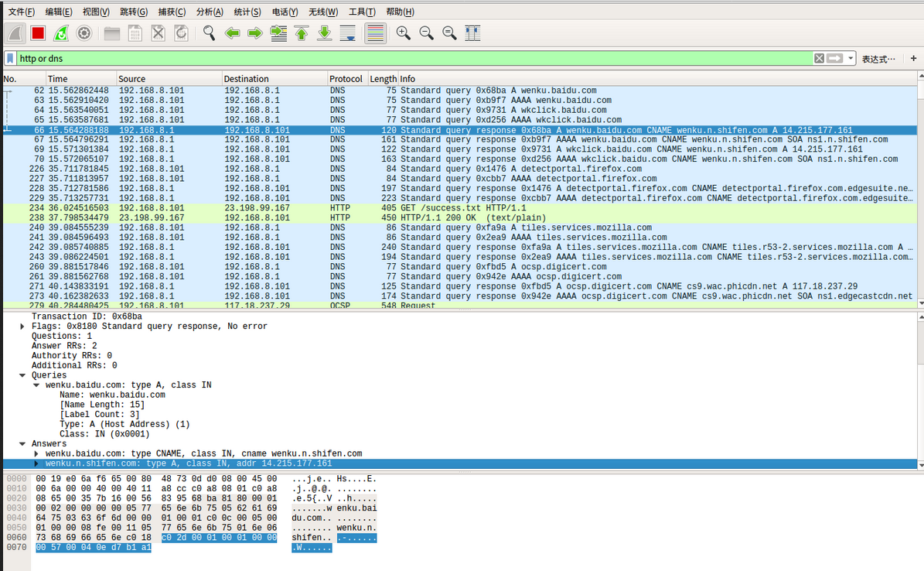Toggle auto-scroll during live capture
The height and width of the screenshot is (571, 924).
click(348, 33)
